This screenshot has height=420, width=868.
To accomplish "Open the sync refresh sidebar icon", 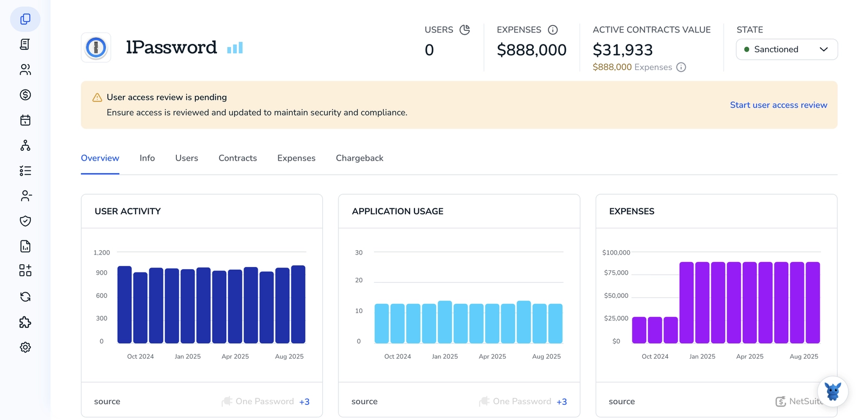I will coord(25,297).
